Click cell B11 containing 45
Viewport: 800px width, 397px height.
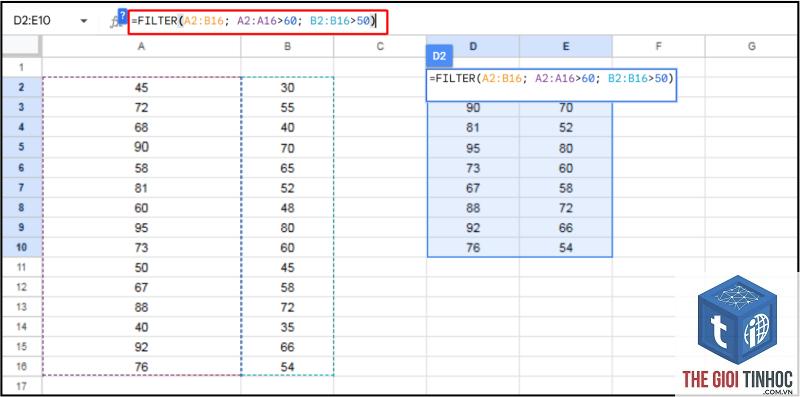point(287,267)
